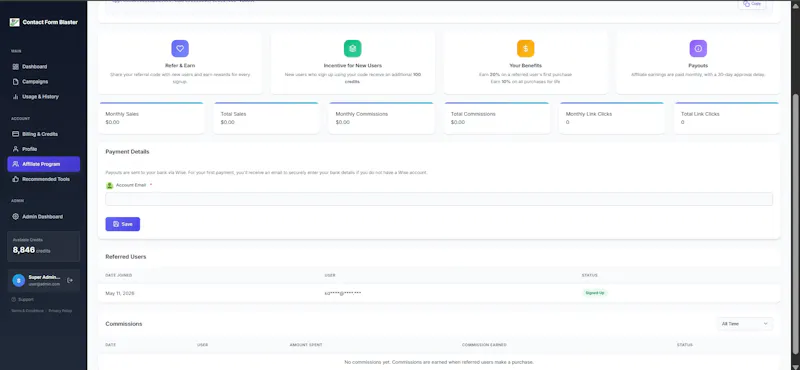Screen dimensions: 800x370
Task: Click the Super Admin account name
Action: coord(44,277)
